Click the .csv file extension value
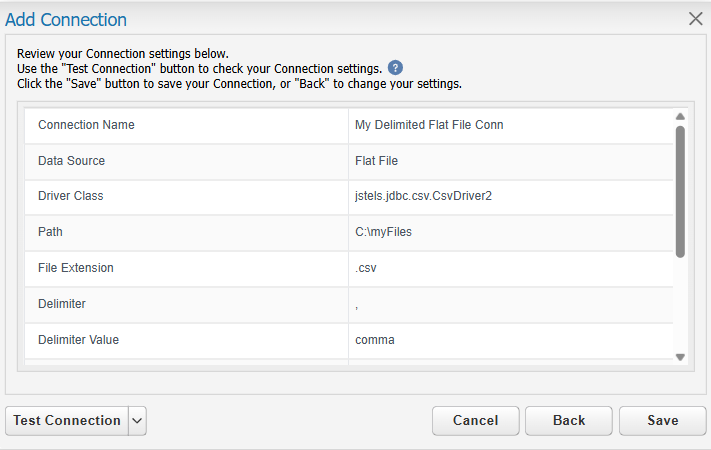The image size is (711, 450). click(x=365, y=268)
